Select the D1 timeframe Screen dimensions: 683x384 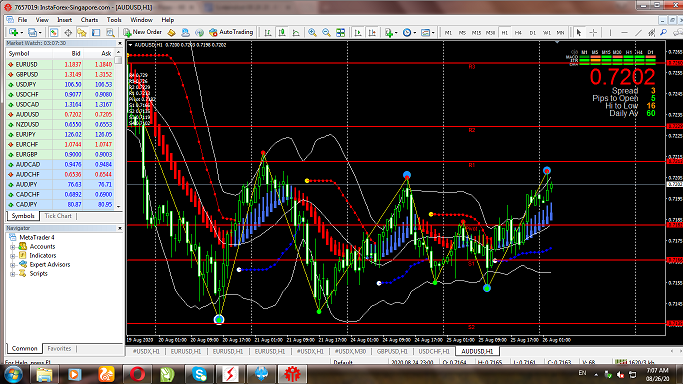532,33
